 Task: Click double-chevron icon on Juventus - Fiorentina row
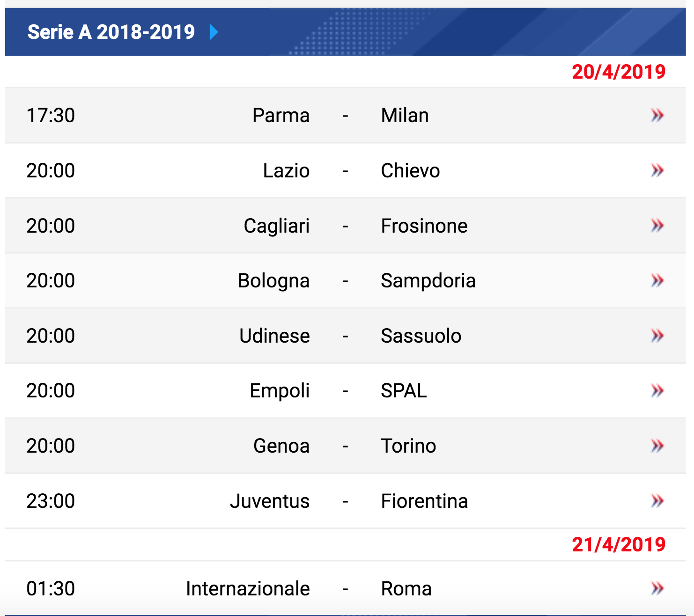(657, 501)
